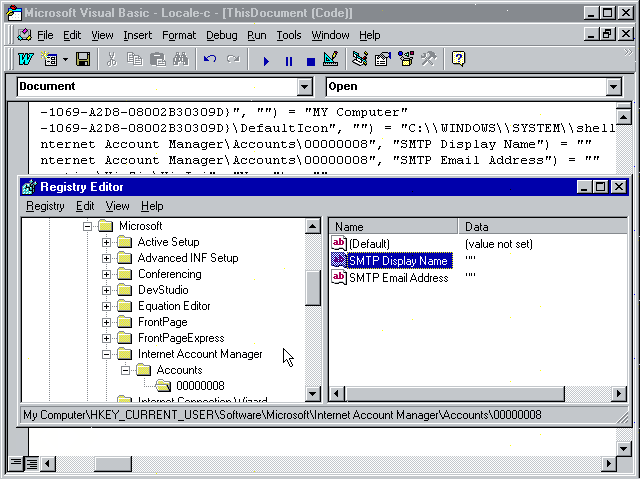Image resolution: width=640 pixels, height=480 pixels.
Task: Click values pane scroll left arrow
Action: (337, 394)
